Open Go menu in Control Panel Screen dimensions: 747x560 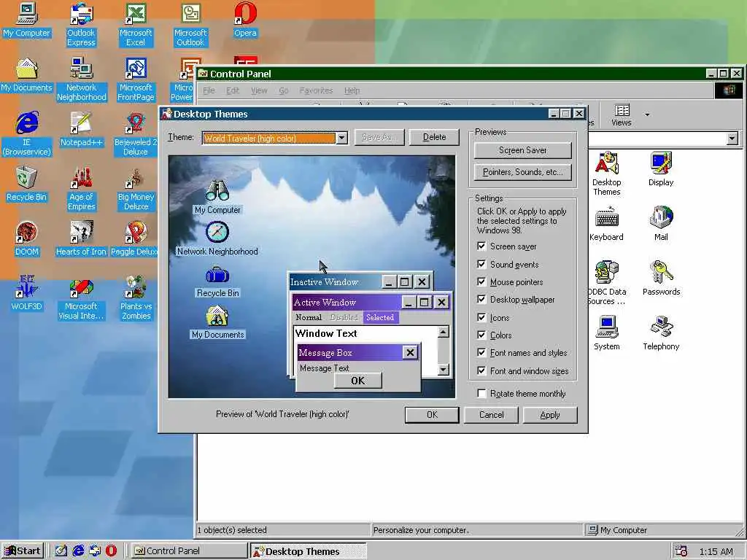click(x=284, y=90)
